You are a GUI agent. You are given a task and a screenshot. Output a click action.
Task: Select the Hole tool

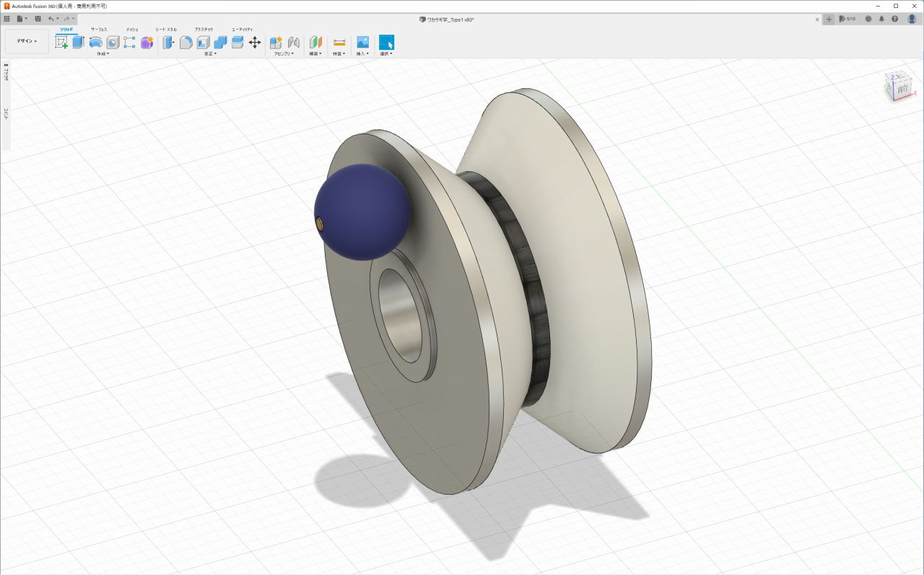[113, 43]
